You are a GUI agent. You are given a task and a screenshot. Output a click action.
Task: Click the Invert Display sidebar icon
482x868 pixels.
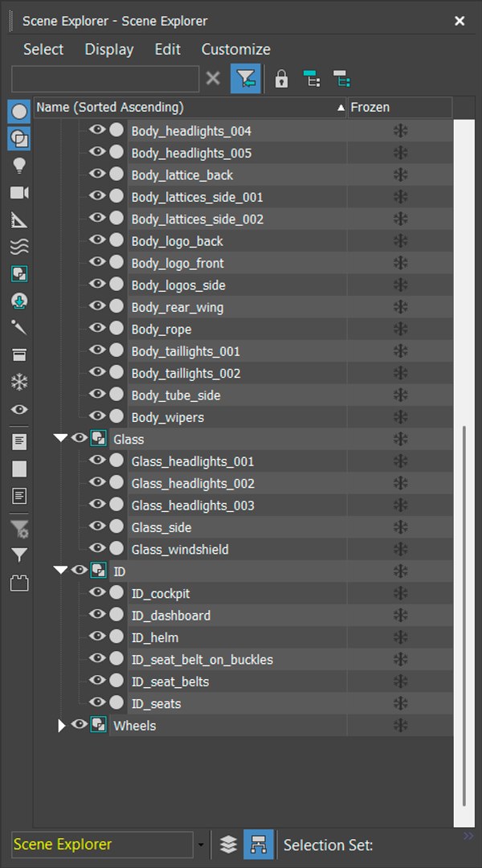(x=19, y=495)
